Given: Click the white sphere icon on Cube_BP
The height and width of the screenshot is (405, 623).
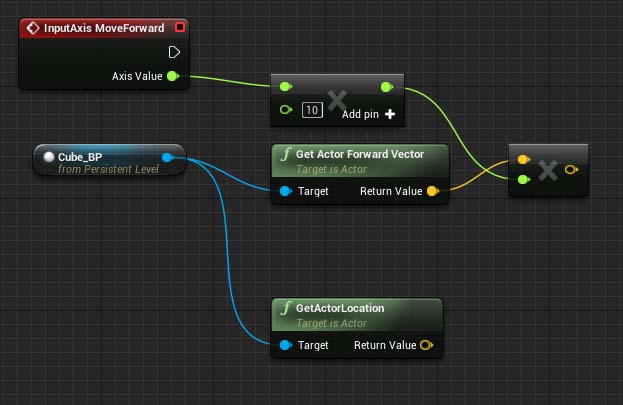Looking at the screenshot, I should pyautogui.click(x=49, y=157).
